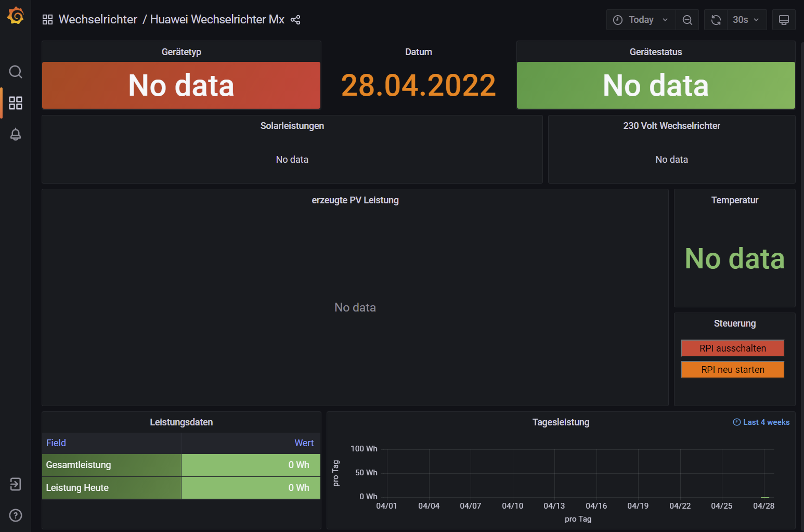Open the search dashboards icon

click(x=16, y=72)
